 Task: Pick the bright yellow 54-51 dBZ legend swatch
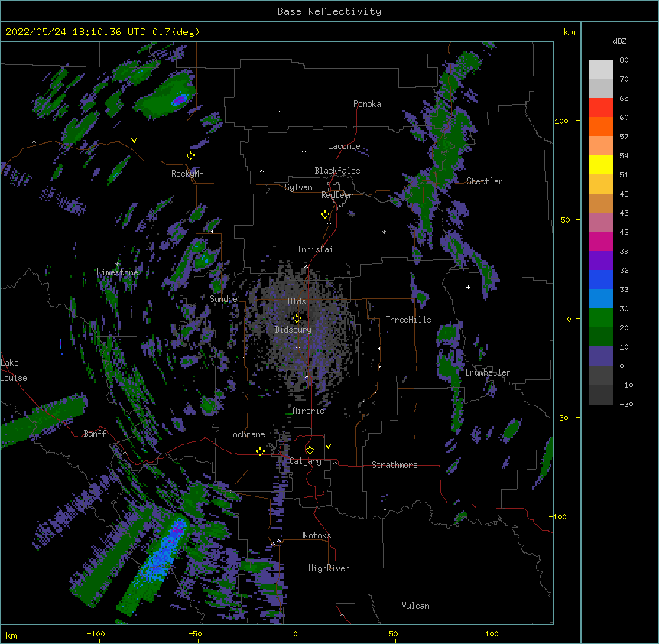[601, 164]
